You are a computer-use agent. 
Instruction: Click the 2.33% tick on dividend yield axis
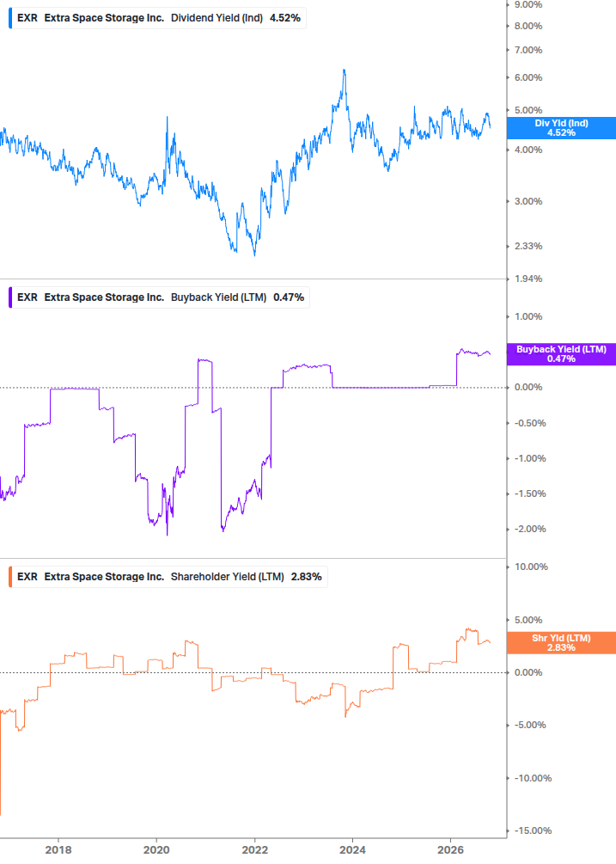click(528, 246)
